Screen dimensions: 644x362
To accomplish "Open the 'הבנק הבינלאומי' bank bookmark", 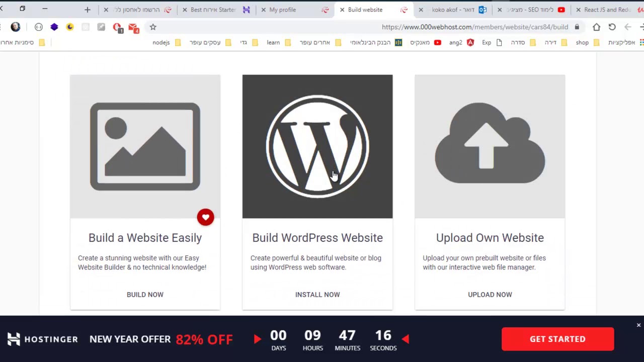I will coord(376,43).
